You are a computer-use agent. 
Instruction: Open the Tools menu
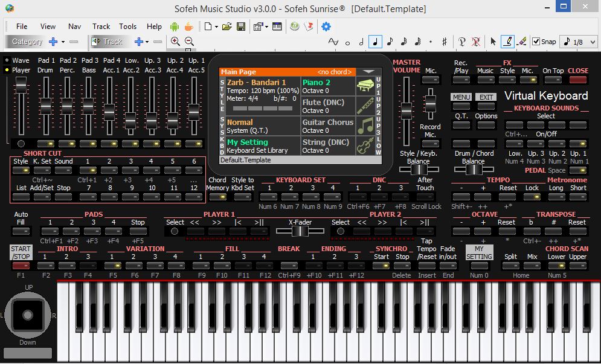pos(127,26)
